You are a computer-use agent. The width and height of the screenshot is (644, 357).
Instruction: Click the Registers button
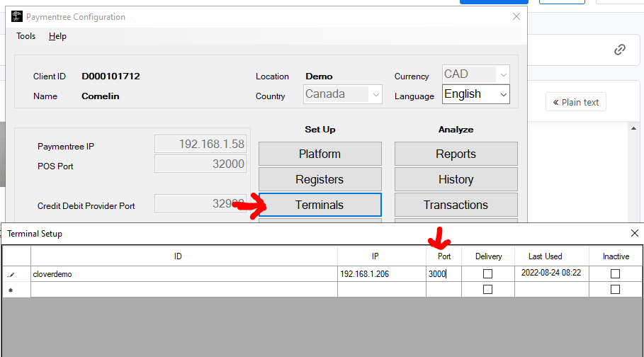(320, 179)
